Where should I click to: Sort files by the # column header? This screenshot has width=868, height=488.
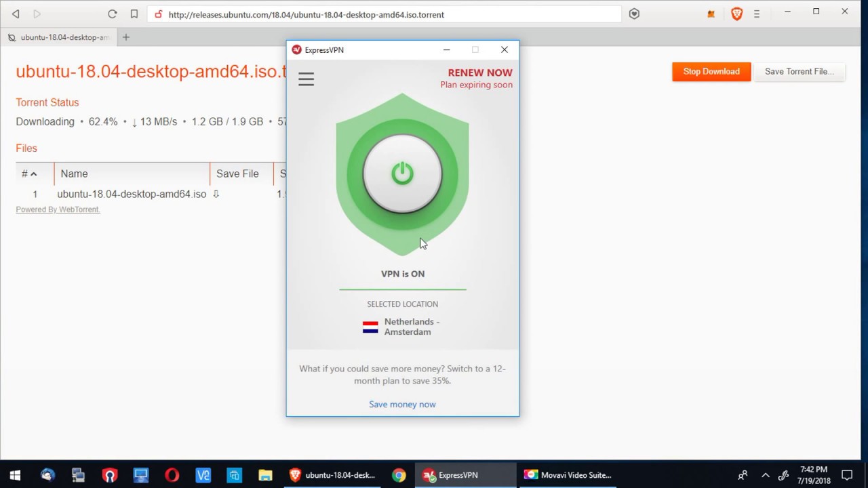[x=29, y=174]
